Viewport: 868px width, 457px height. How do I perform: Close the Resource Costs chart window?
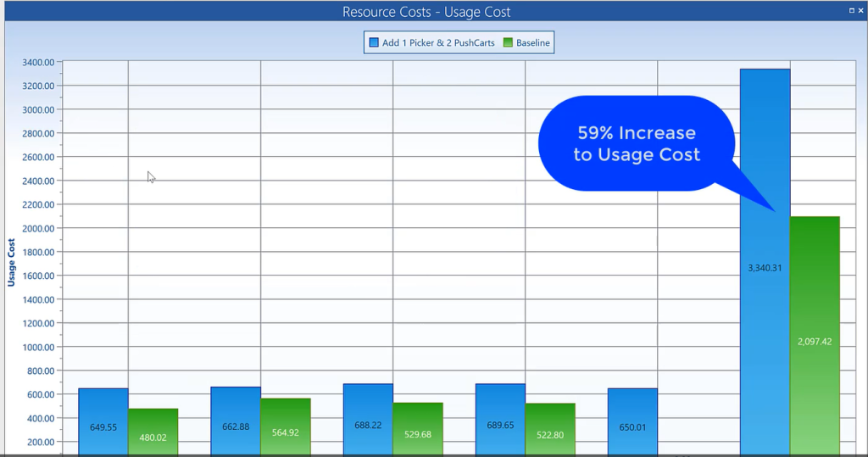[861, 10]
